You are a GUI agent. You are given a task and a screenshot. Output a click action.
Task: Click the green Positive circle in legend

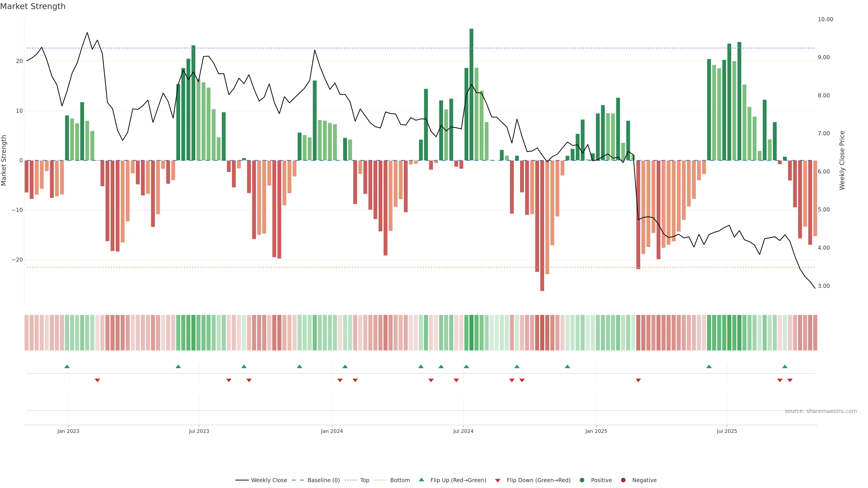click(582, 480)
